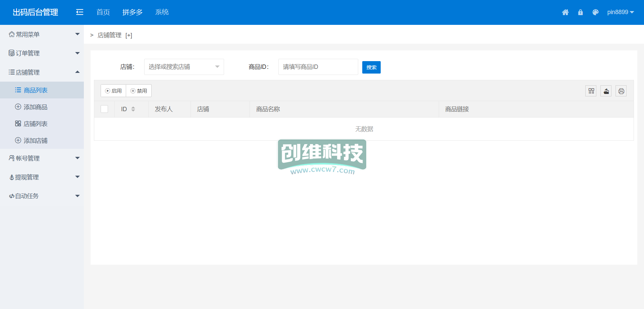Click the export table icon
The image size is (644, 309).
point(606,91)
